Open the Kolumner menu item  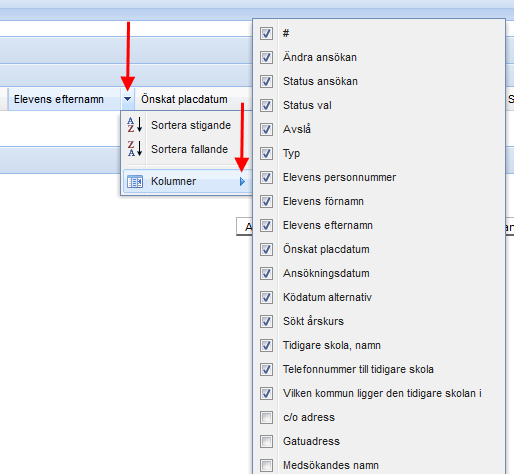point(187,181)
